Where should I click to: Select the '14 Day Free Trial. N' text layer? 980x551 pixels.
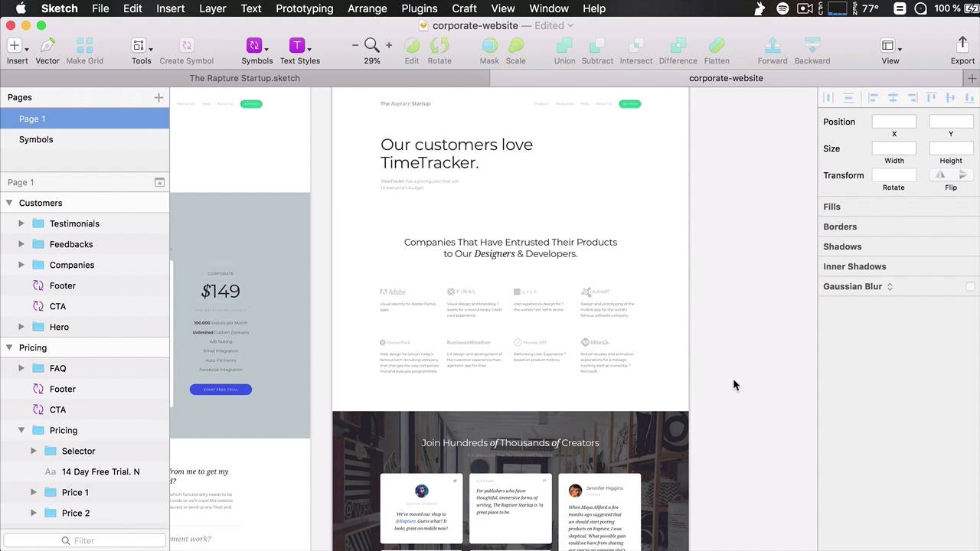click(84, 471)
